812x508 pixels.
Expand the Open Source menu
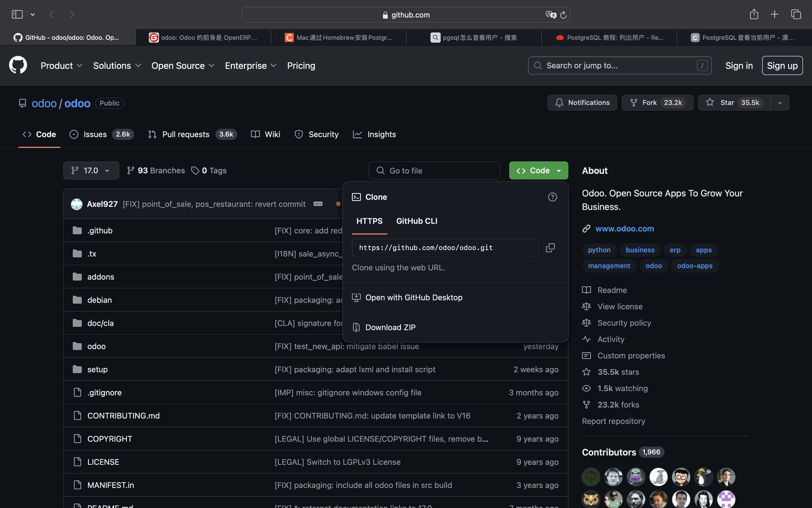pyautogui.click(x=183, y=66)
